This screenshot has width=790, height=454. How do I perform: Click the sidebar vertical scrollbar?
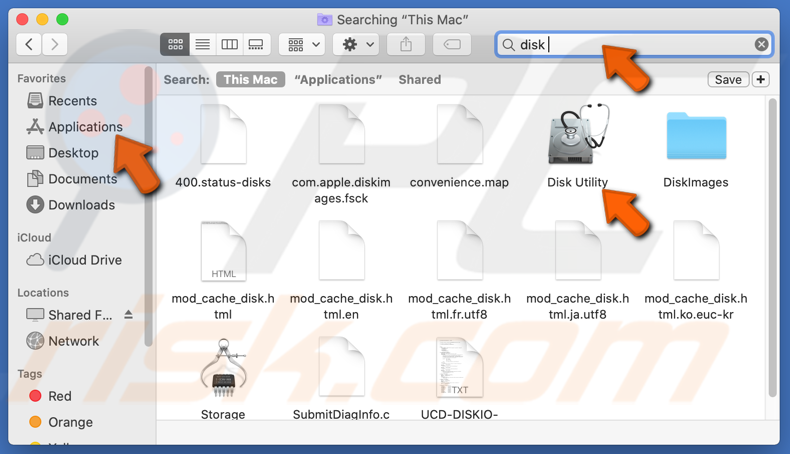point(148,206)
